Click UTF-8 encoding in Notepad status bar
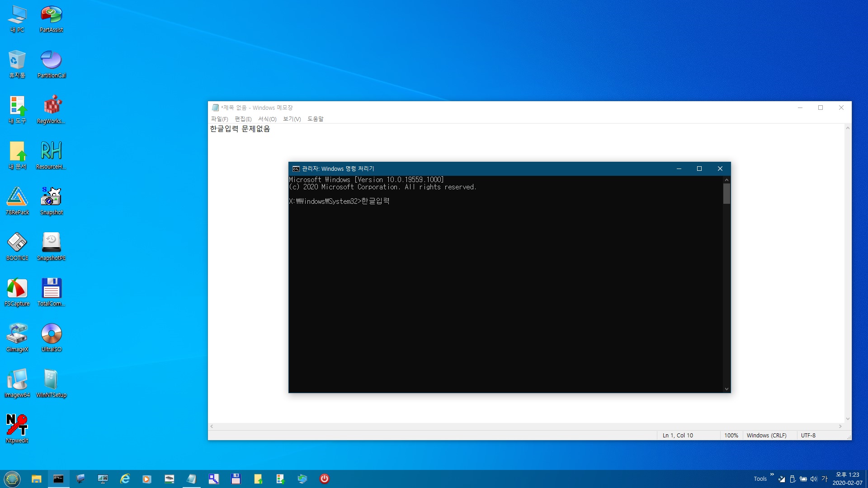This screenshot has width=868, height=488. [808, 436]
